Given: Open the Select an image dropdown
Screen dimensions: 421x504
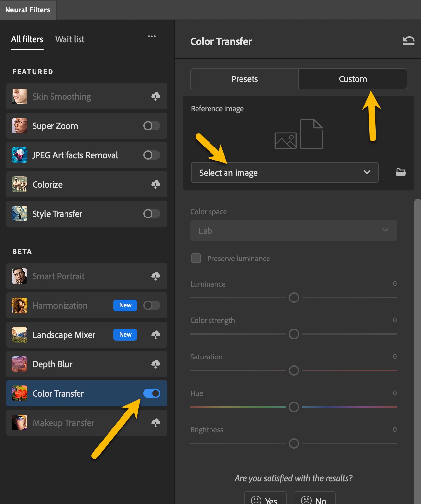Looking at the screenshot, I should point(284,173).
